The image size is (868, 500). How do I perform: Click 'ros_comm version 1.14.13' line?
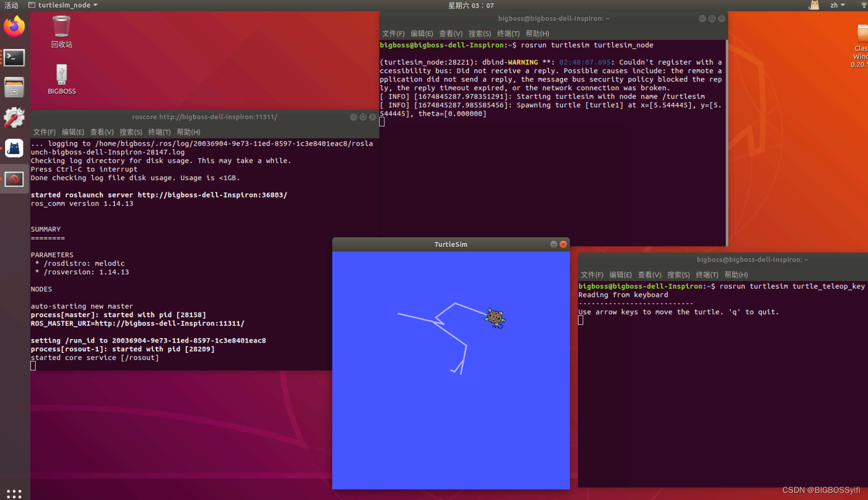[x=82, y=204]
